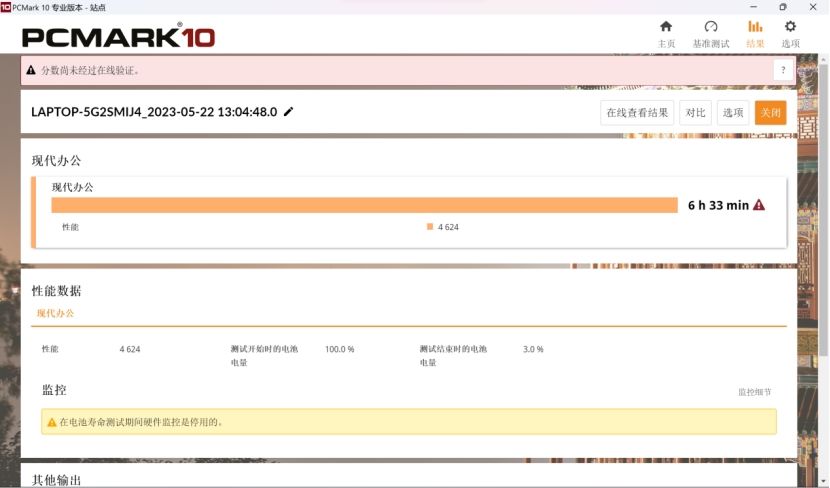This screenshot has width=830, height=488.
Task: Click the orange 关闭 button
Action: tap(771, 113)
